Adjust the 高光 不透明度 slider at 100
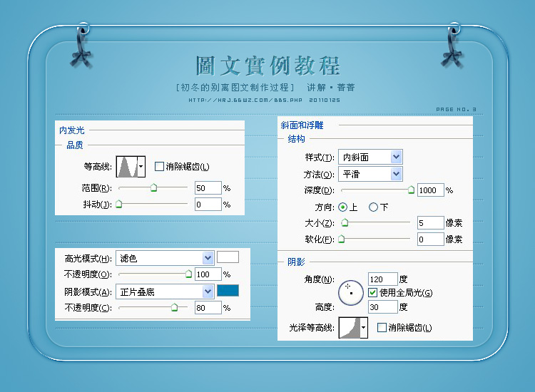The height and width of the screenshot is (392, 535). pyautogui.click(x=188, y=274)
